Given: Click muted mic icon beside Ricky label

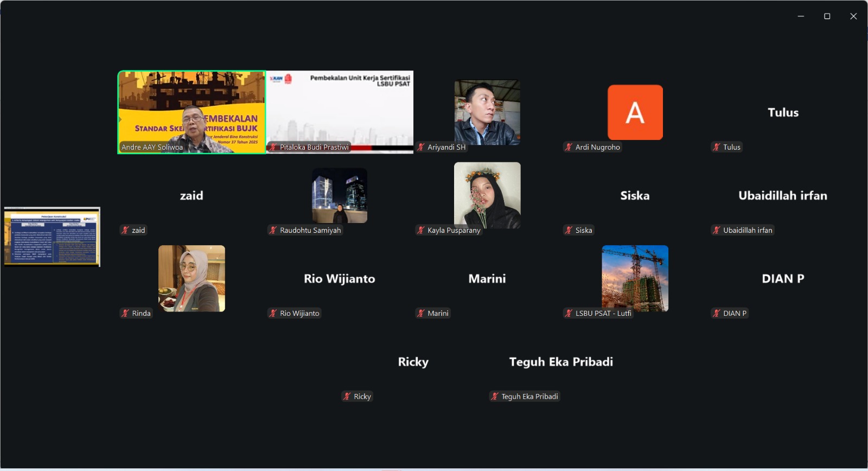Looking at the screenshot, I should point(347,397).
